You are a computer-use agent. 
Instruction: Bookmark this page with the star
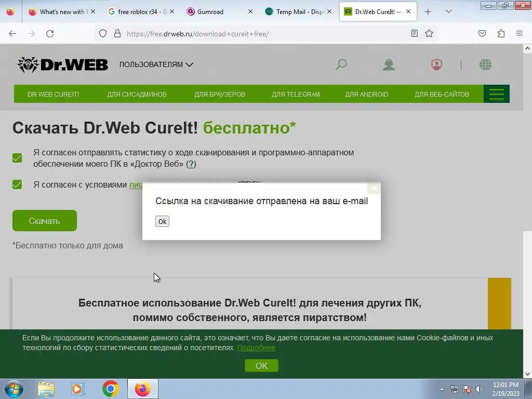(x=429, y=34)
